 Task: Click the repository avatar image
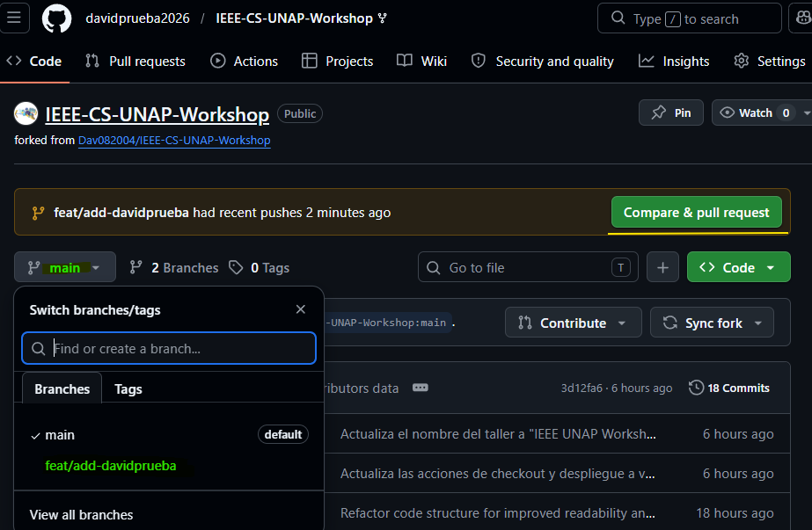tap(26, 114)
